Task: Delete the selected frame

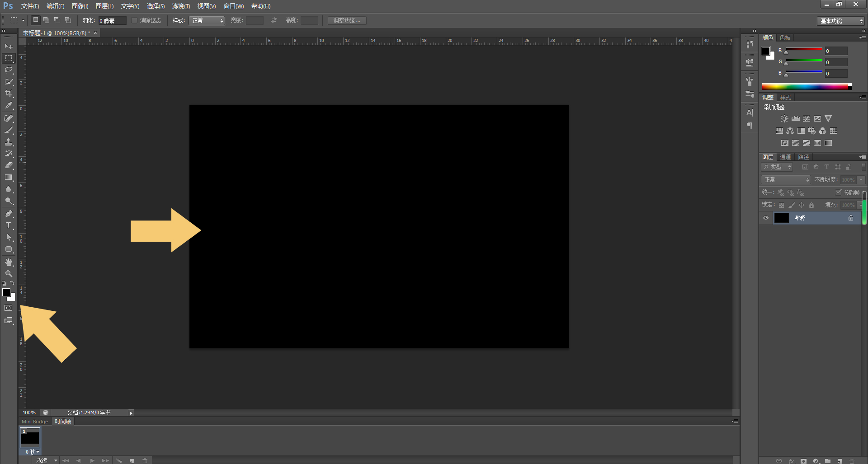Action: pyautogui.click(x=145, y=461)
